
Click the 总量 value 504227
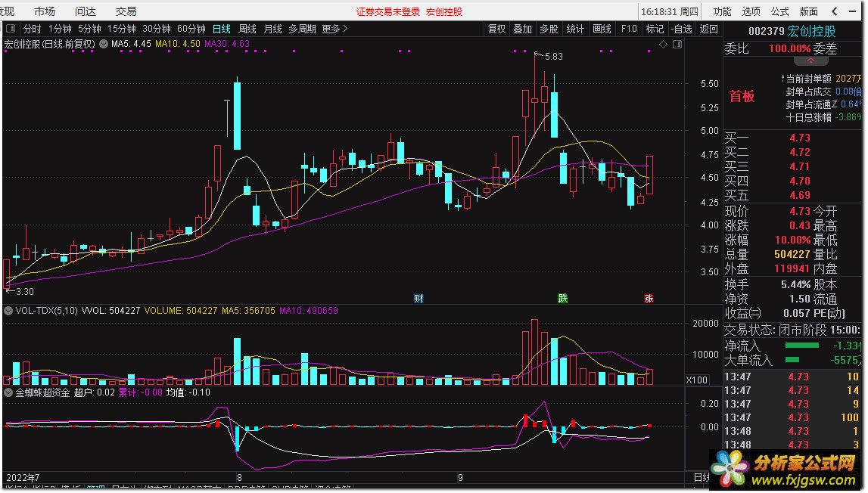click(792, 254)
